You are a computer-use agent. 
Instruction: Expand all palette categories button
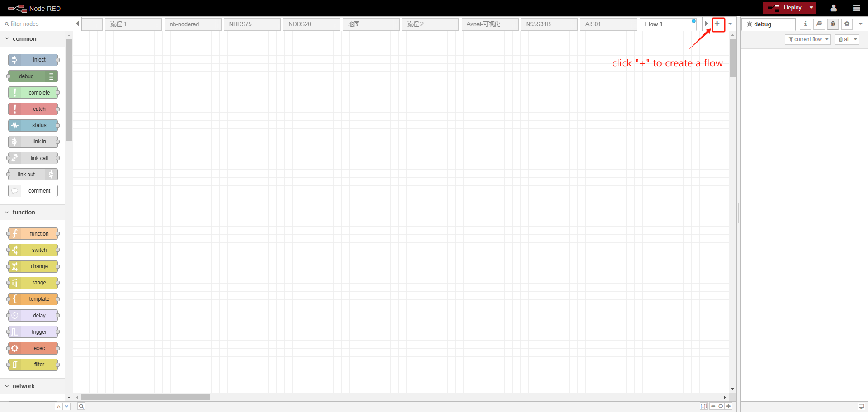66,407
